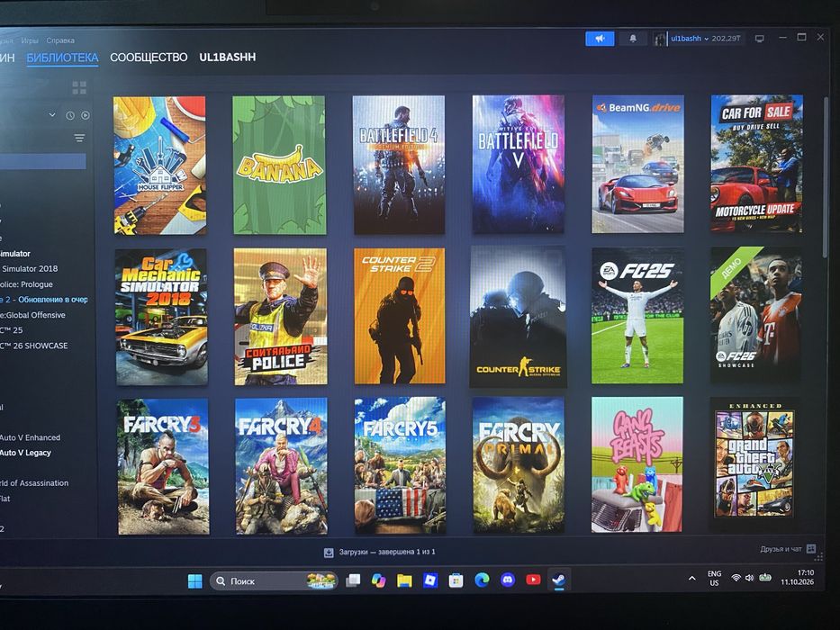Open the Steam announcements megaphone button

pyautogui.click(x=600, y=39)
